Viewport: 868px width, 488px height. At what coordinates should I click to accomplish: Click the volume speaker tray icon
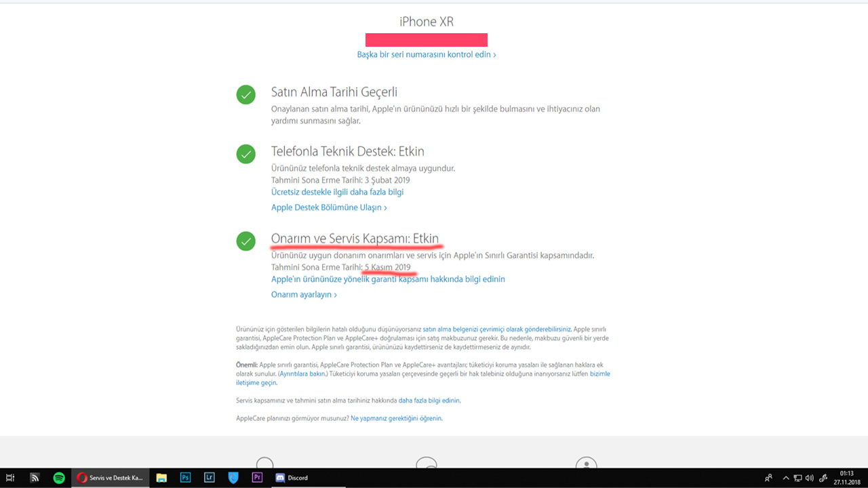[x=809, y=478]
